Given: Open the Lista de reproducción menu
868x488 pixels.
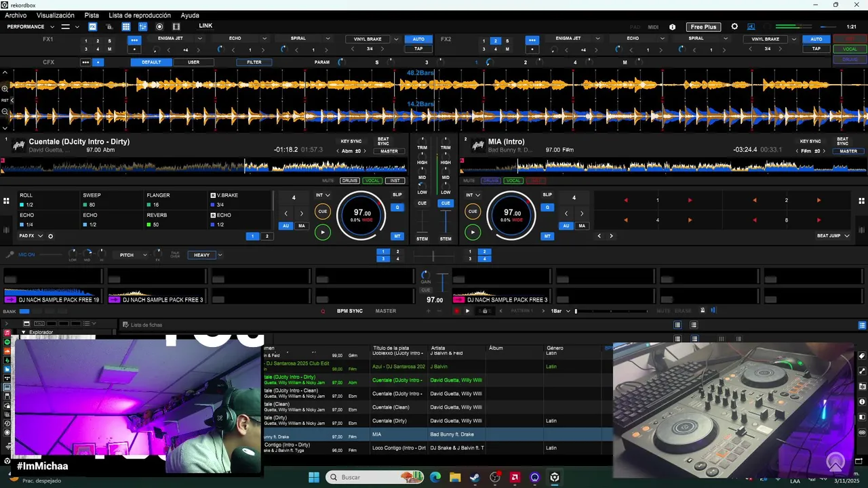Looking at the screenshot, I should (x=140, y=15).
